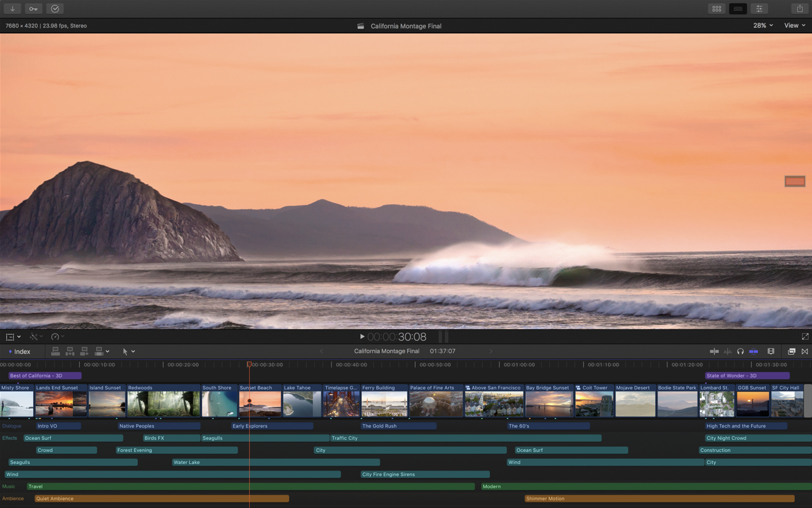The height and width of the screenshot is (508, 812).
Task: Open the keyword editor key icon
Action: (x=33, y=8)
